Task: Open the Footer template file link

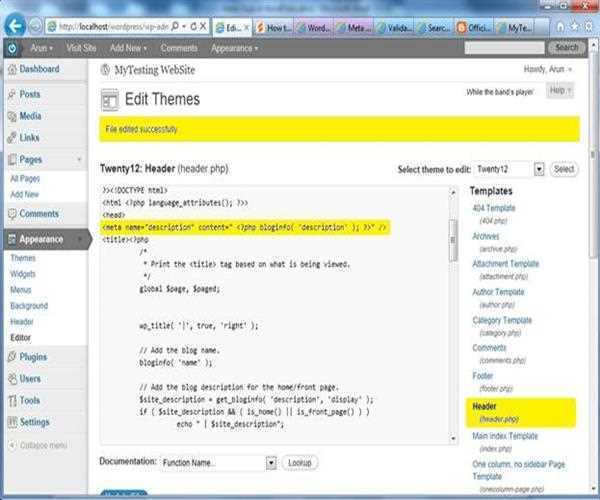Action: click(x=485, y=377)
